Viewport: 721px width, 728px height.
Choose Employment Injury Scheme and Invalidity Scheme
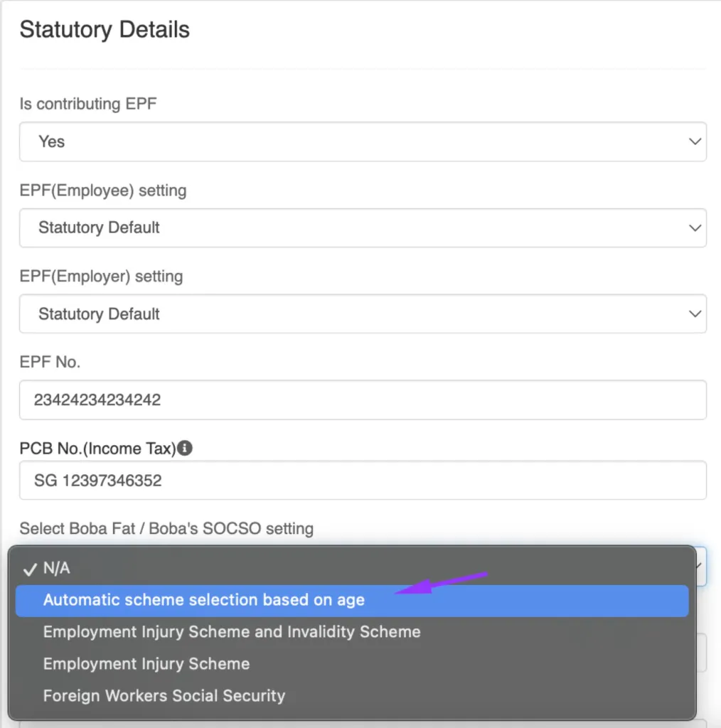(232, 631)
